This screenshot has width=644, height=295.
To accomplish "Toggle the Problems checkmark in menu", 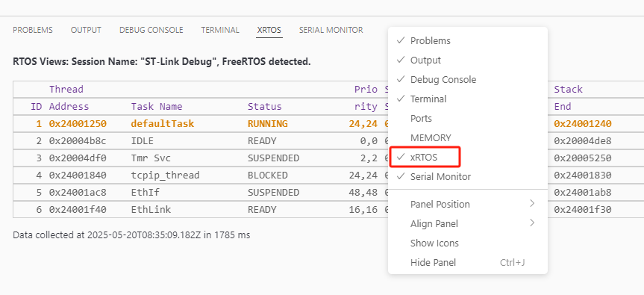I will point(467,40).
